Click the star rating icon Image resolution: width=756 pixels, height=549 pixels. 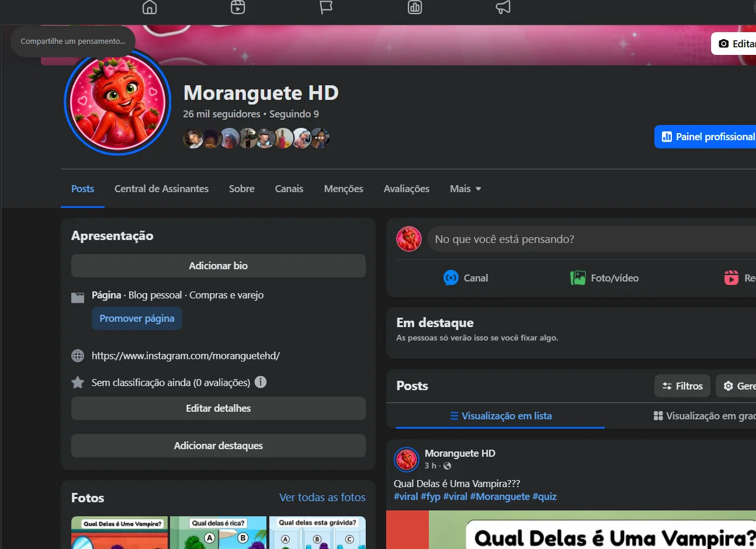pos(78,383)
